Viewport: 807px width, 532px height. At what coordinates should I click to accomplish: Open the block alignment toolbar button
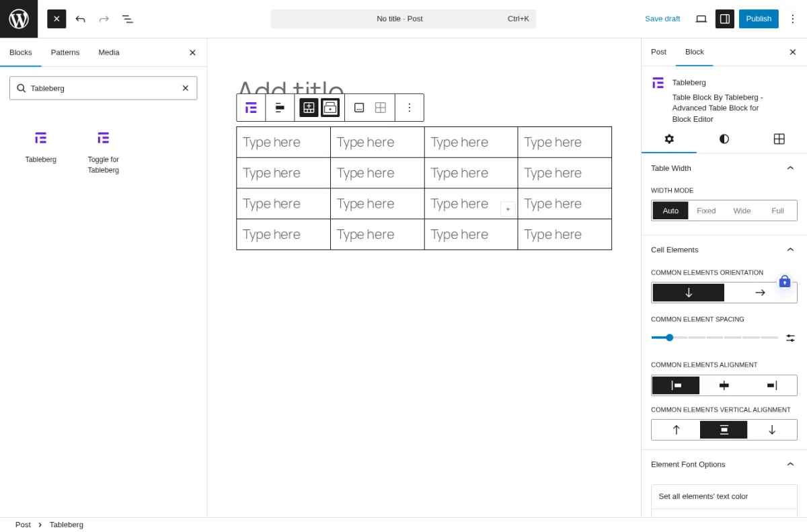click(280, 108)
